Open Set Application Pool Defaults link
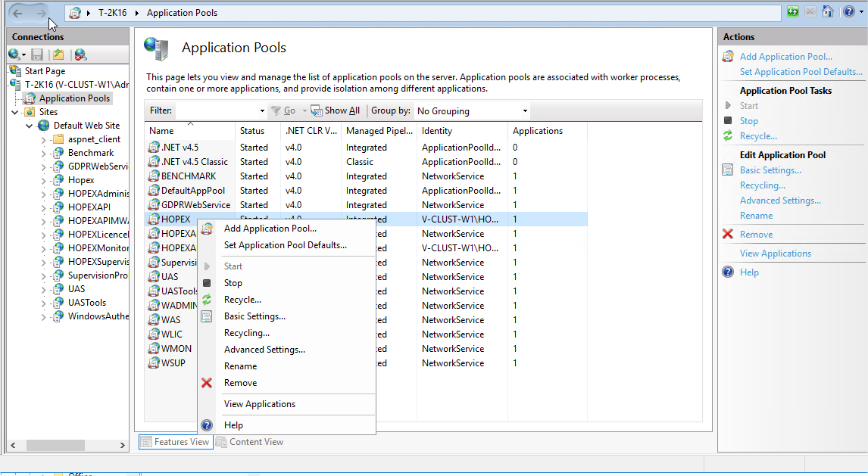Viewport: 868px width, 476px height. pyautogui.click(x=801, y=72)
